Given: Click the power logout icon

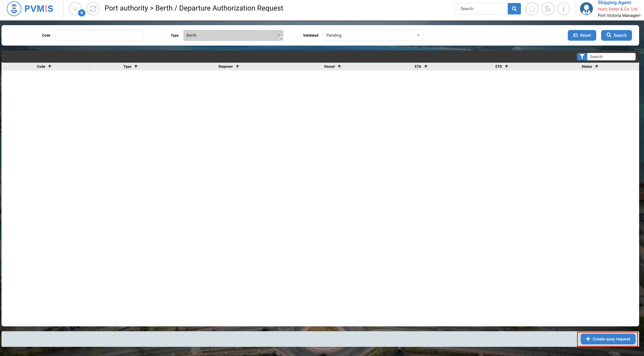Looking at the screenshot, I should point(532,9).
